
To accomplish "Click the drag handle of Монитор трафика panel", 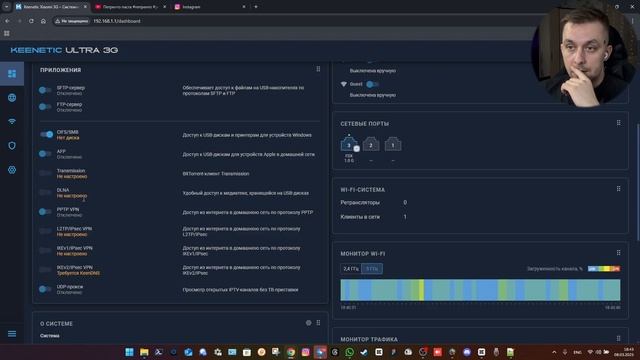I will point(618,338).
